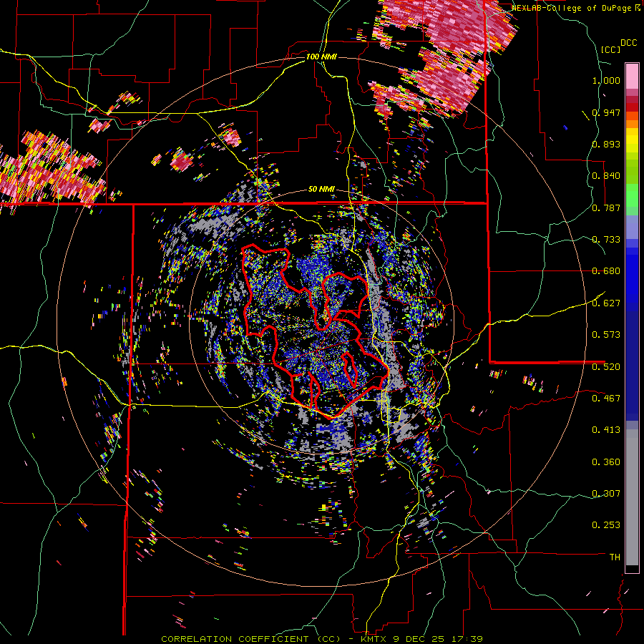Click the 0.787 legend value
Screen dimensions: 644x644
(x=606, y=208)
